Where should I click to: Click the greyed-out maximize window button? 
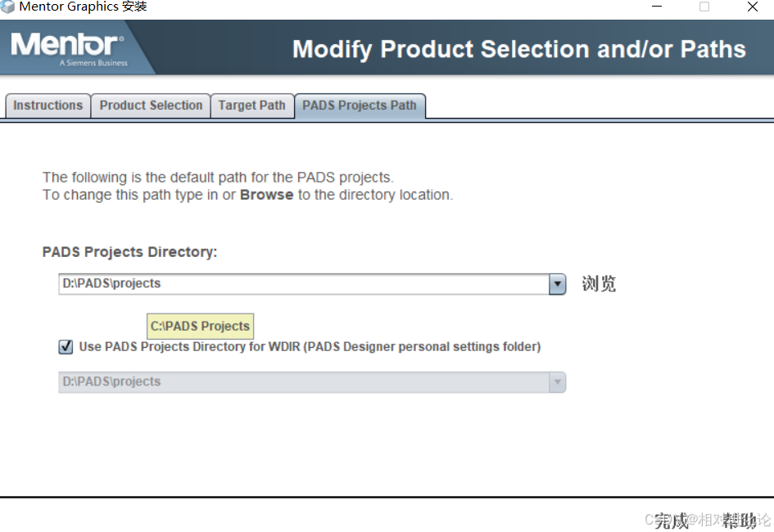pos(704,7)
